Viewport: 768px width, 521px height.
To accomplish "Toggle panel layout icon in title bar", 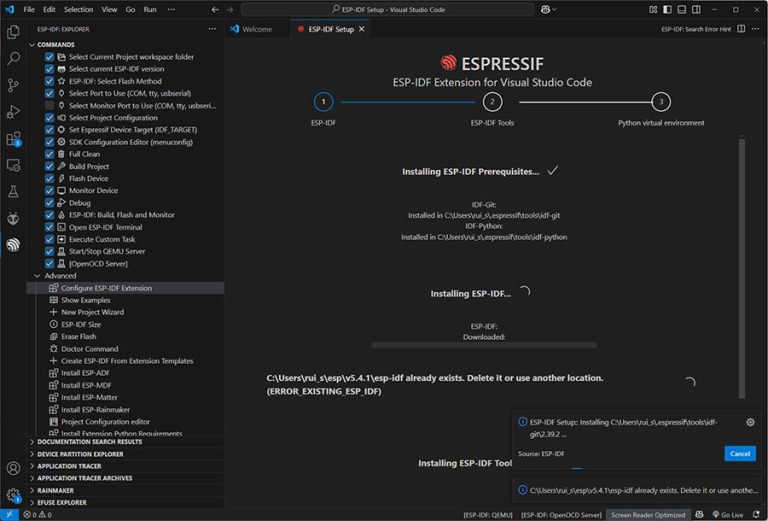I will pyautogui.click(x=681, y=9).
